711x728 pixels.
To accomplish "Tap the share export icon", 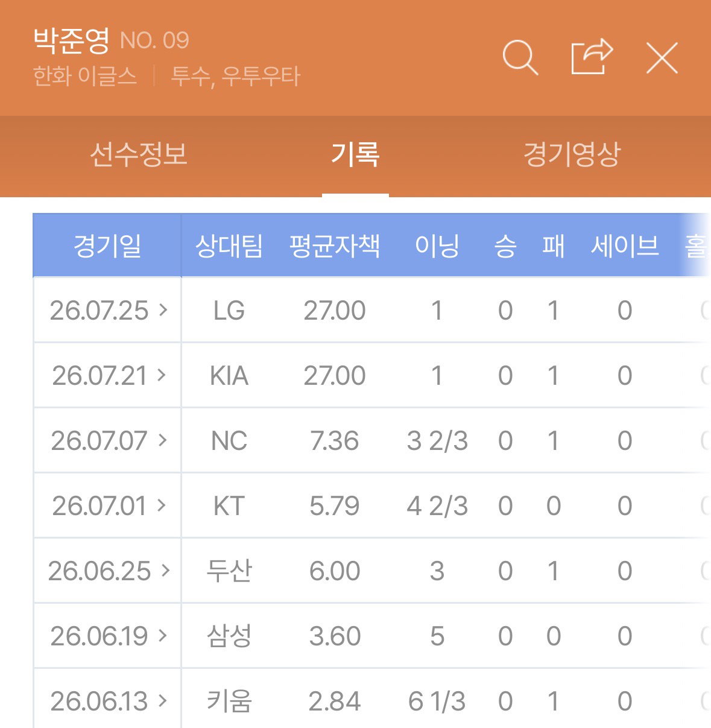I will [592, 57].
